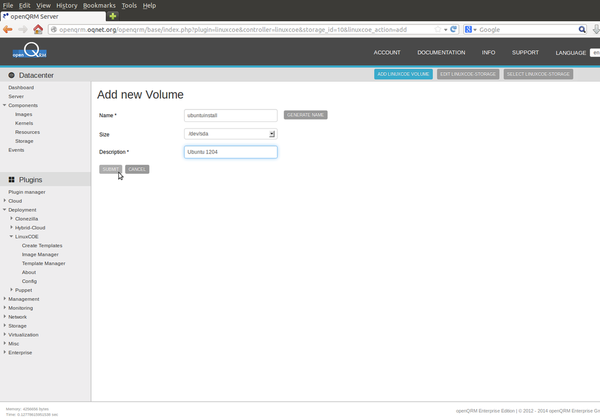This screenshot has width=600, height=418.
Task: Open the URL history dropdown arrow
Action: 445,29
